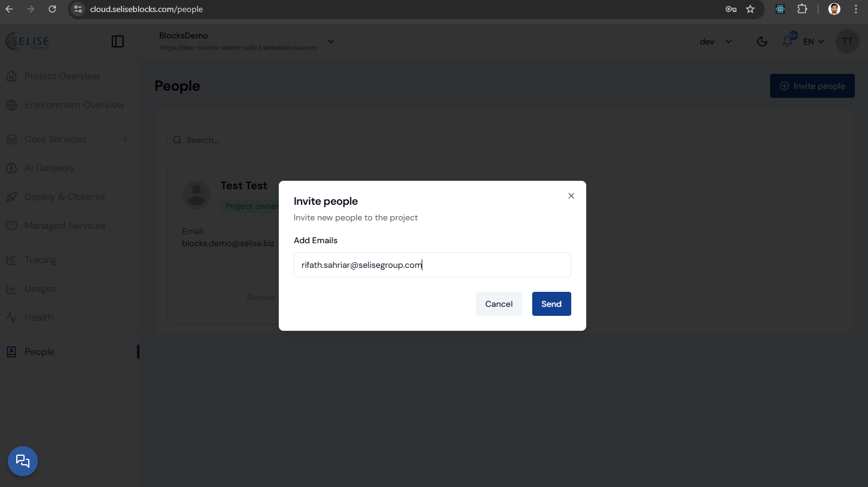Viewport: 868px width, 487px height.
Task: Open the EN language dropdown
Action: (x=813, y=41)
